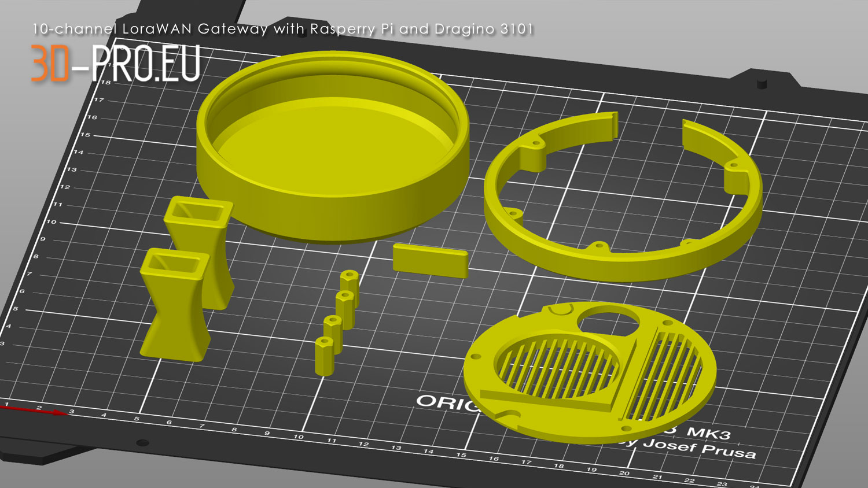Viewport: 868px width, 488px height.
Task: Select the second hexagonal standoff from the rear
Action: coord(345,310)
